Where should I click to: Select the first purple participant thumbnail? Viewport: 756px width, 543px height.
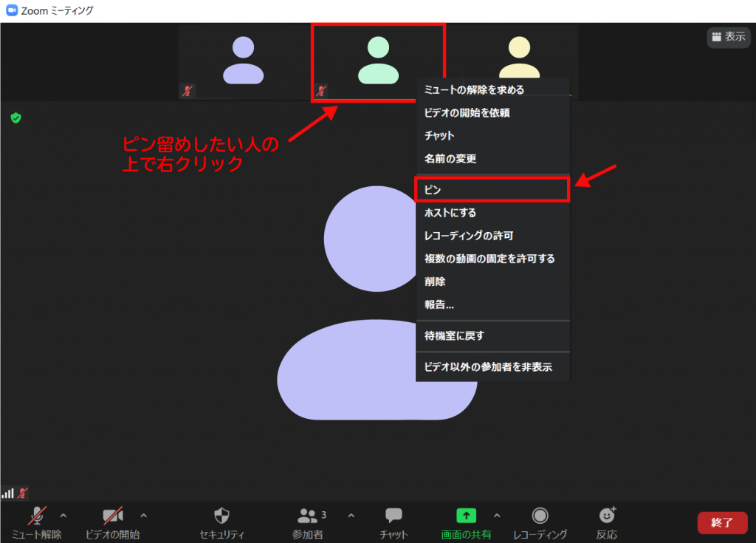click(x=243, y=61)
